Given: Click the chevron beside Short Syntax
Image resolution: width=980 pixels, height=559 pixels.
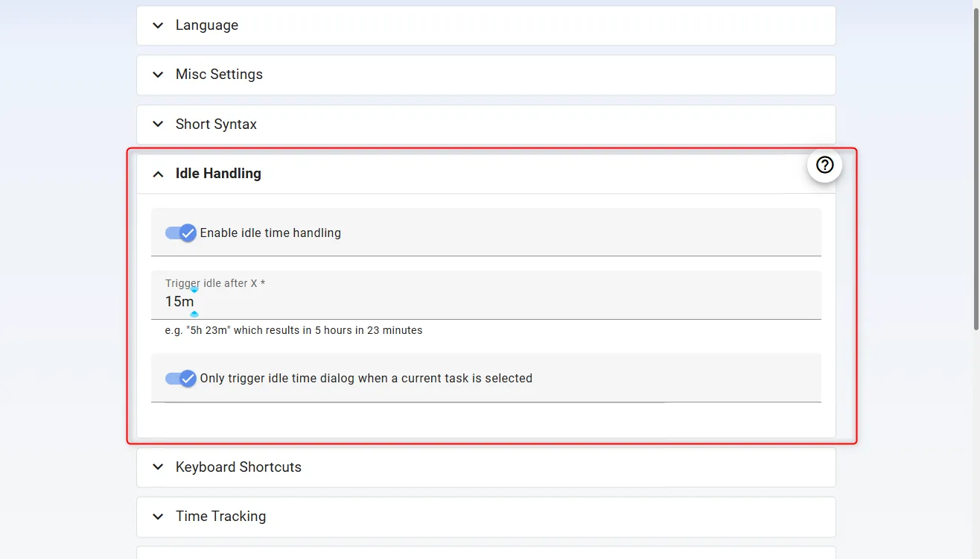Looking at the screenshot, I should pos(158,124).
